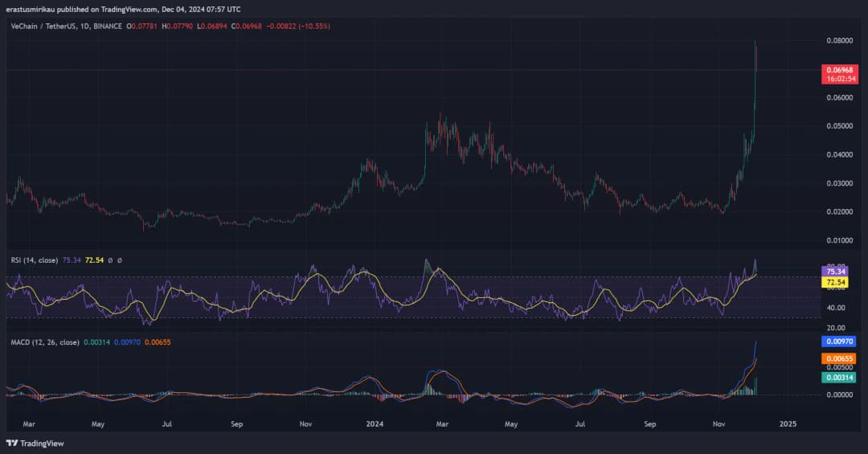Click the blue MACD badge 0.00970
Viewport: 868px width, 454px height.
point(837,341)
